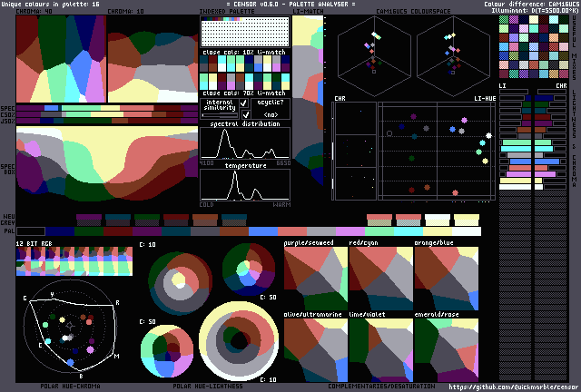
Task: Click the 'COMPLEMENTARIES/DESATURATION' caption
Action: coord(381,386)
